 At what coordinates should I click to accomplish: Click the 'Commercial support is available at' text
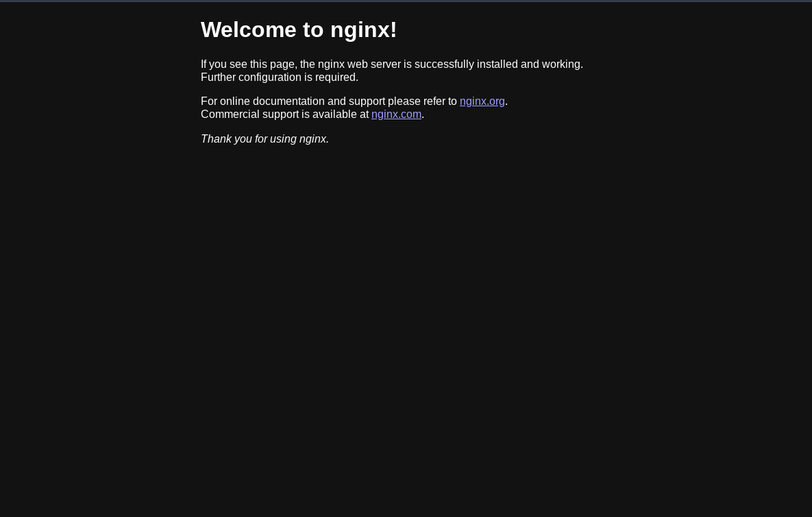(x=285, y=115)
